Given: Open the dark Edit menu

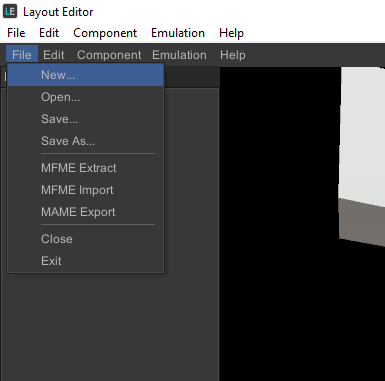Looking at the screenshot, I should [54, 55].
